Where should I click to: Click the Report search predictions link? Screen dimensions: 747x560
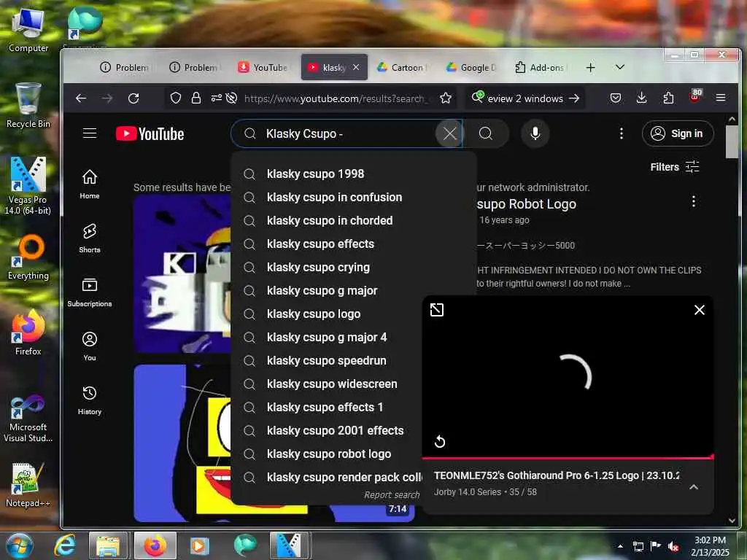tap(392, 495)
